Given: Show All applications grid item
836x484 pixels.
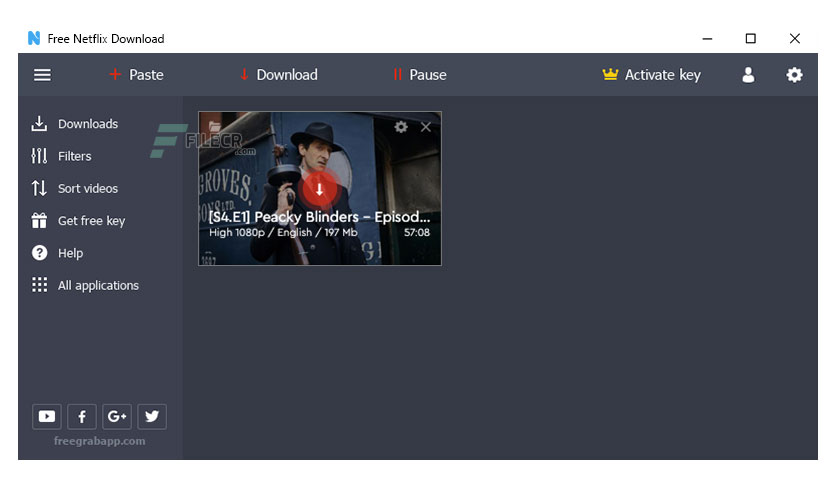Looking at the screenshot, I should [x=85, y=285].
